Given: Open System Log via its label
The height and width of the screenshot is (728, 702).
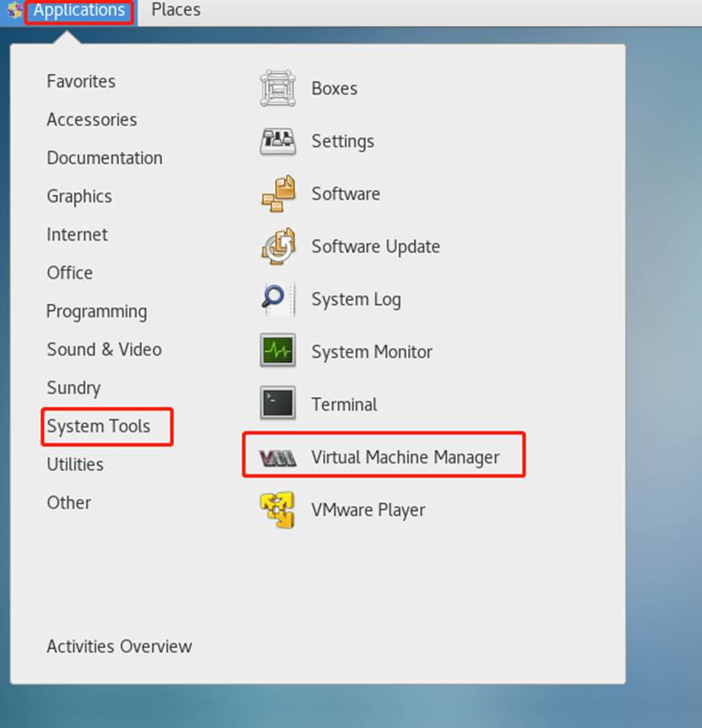Looking at the screenshot, I should point(356,300).
